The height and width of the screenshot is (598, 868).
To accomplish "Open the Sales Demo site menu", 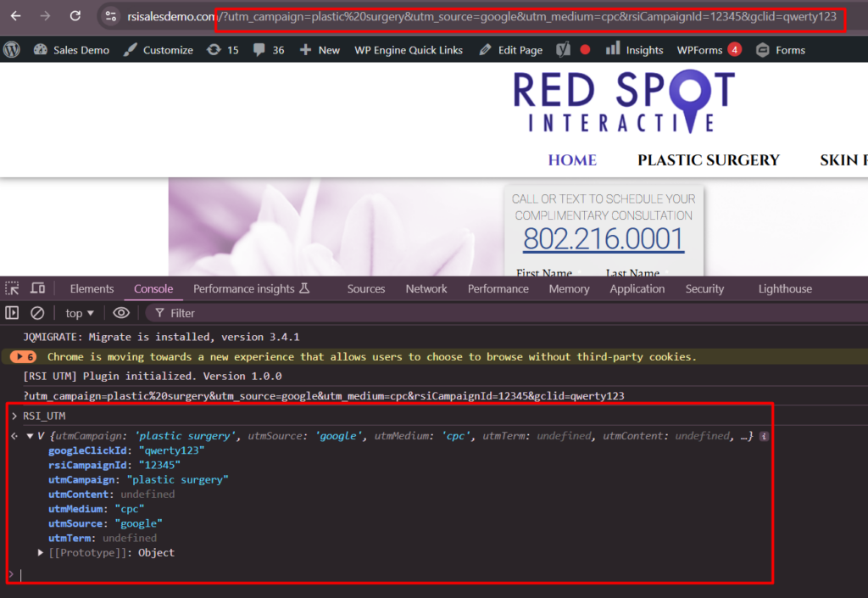I will (71, 50).
